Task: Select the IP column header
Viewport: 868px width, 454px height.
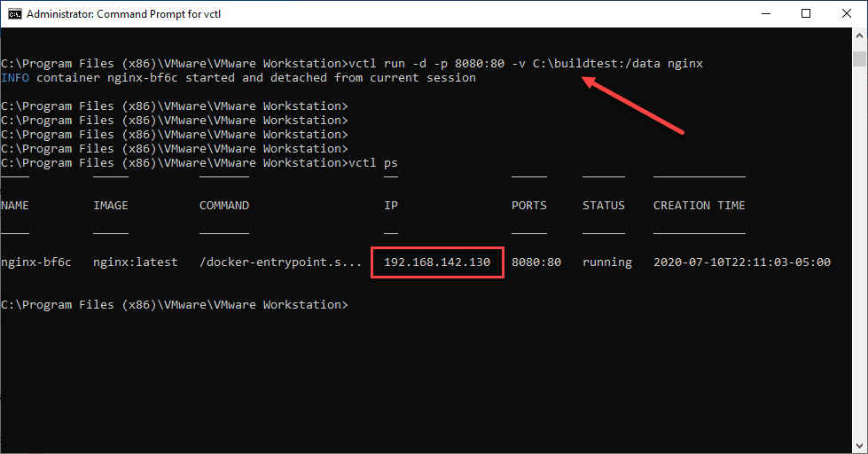Action: pos(391,206)
